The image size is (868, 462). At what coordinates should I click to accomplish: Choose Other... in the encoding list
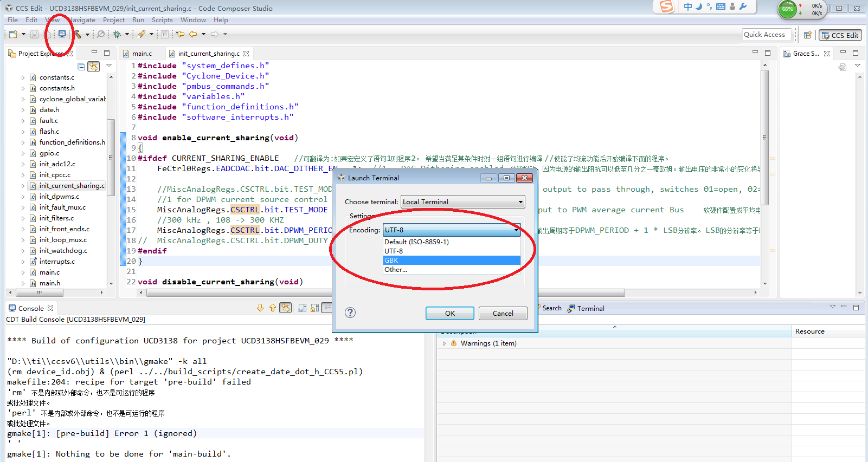point(452,270)
